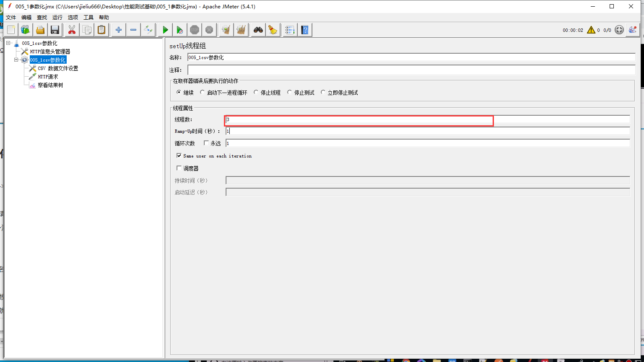The image size is (644, 362).
Task: Click the 持续时间（秒） duration field
Action: click(x=428, y=181)
